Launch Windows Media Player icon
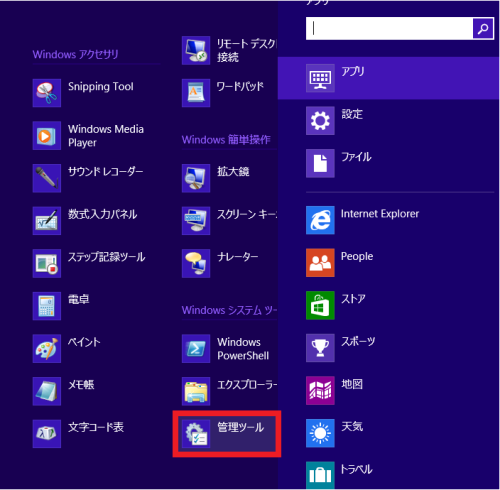 pyautogui.click(x=47, y=136)
